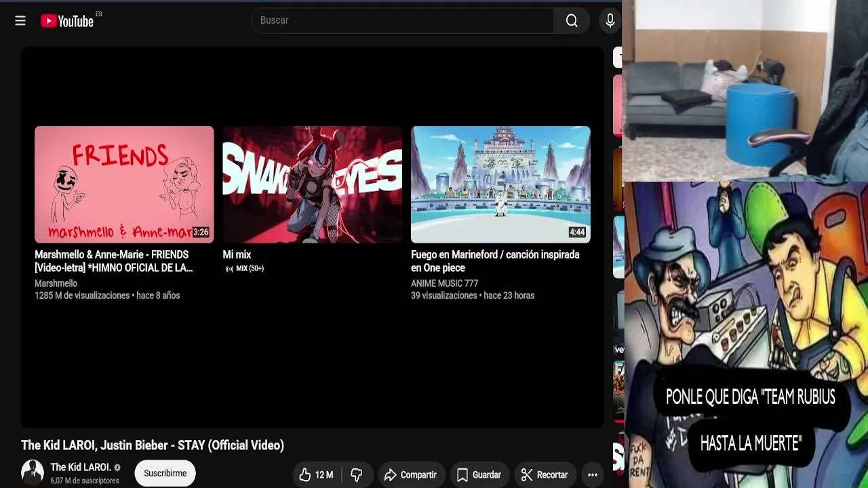The width and height of the screenshot is (868, 488).
Task: Open the Snake Eyes Mi mix thumbnail
Action: (312, 184)
